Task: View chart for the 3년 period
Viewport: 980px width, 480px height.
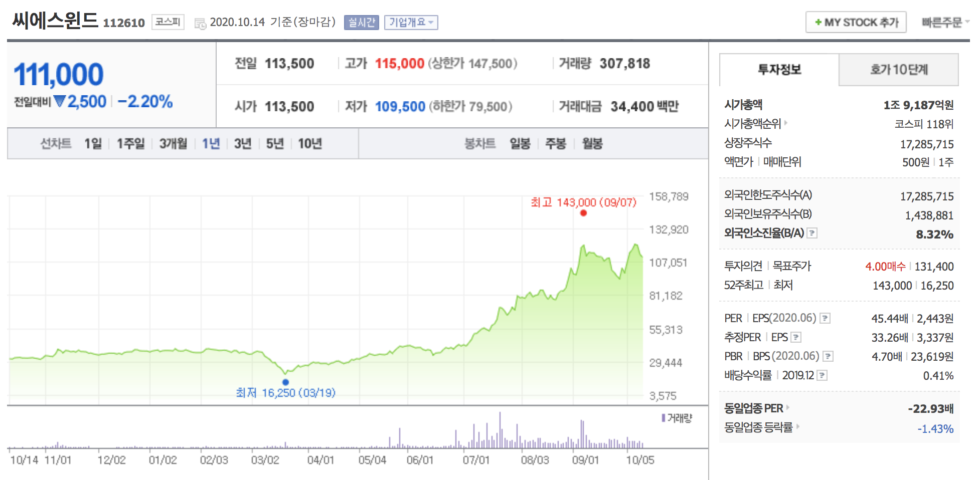Action: pyautogui.click(x=242, y=144)
